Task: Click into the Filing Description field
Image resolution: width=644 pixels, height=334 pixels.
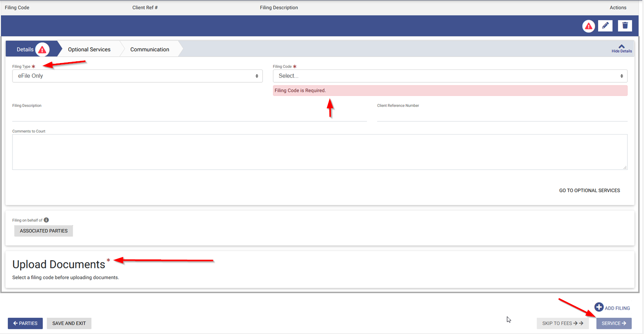Action: [189, 116]
